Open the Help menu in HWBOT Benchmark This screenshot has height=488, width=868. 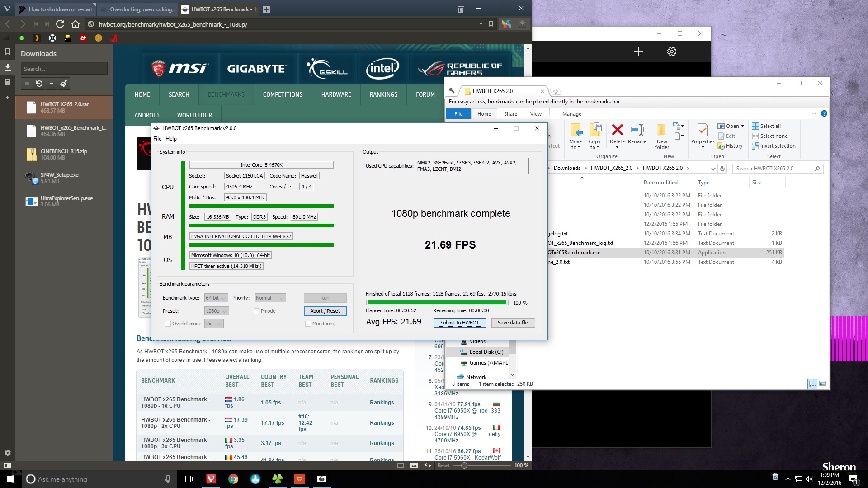pos(171,139)
